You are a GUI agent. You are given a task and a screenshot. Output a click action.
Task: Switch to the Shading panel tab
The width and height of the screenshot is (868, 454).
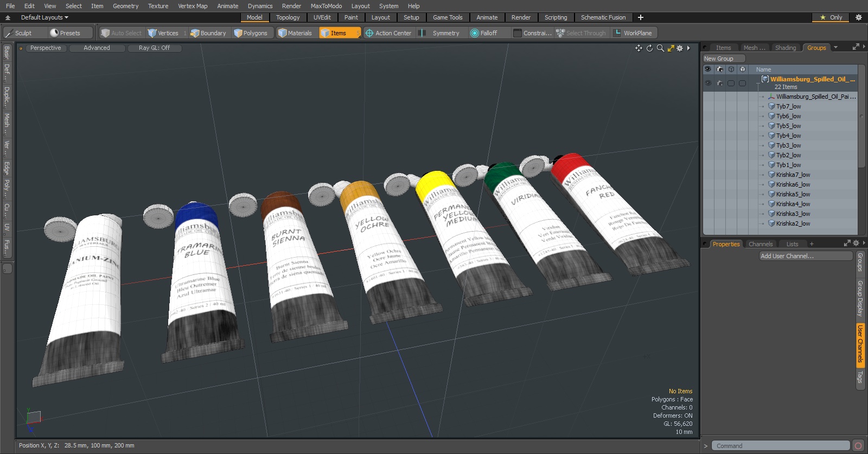point(786,48)
